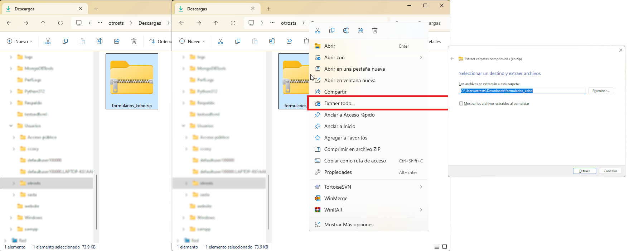Click the back arrow in extract dialog
Image resolution: width=644 pixels, height=251 pixels.
tap(452, 59)
